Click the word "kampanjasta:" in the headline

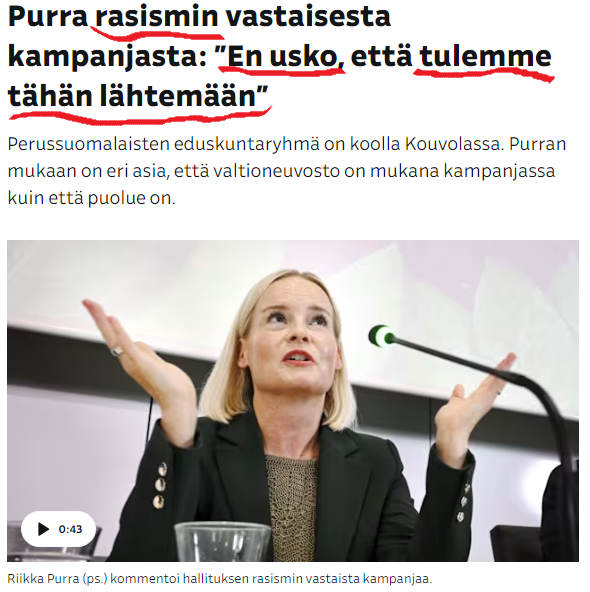tap(108, 57)
